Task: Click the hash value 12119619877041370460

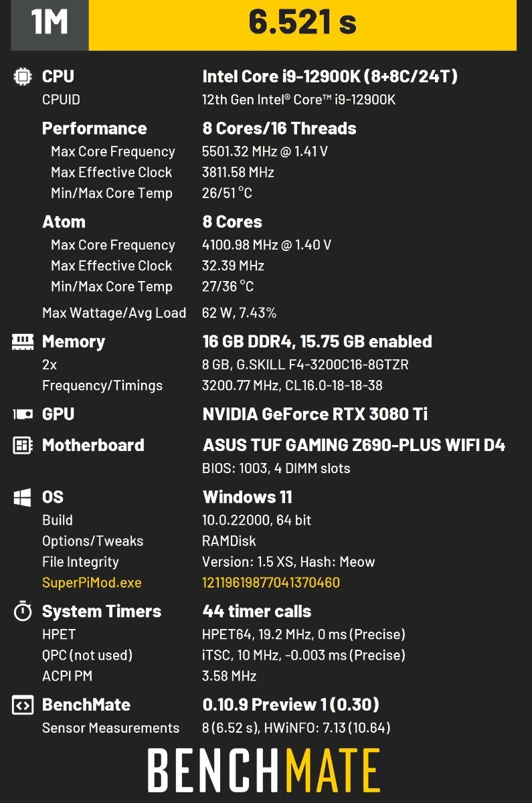Action: point(271,582)
